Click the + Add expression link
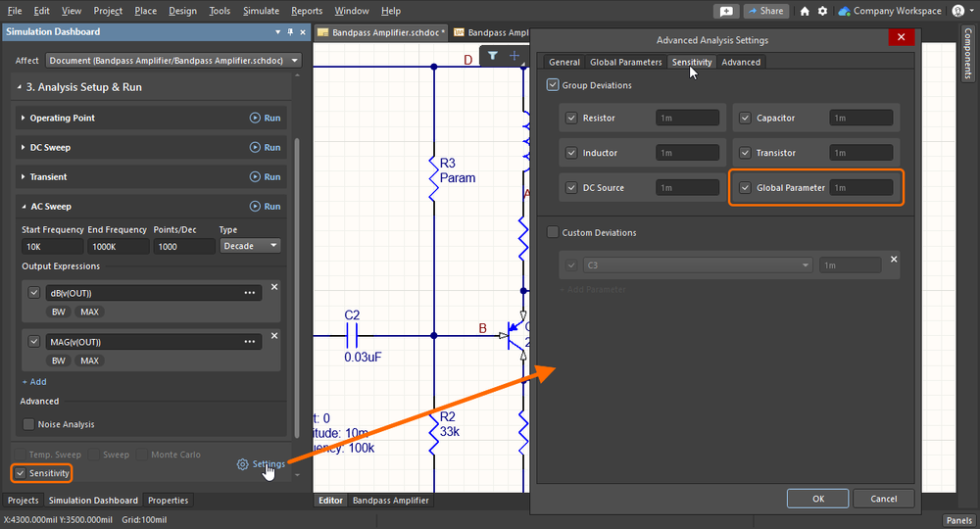Viewport: 980px width, 529px height. pos(34,382)
